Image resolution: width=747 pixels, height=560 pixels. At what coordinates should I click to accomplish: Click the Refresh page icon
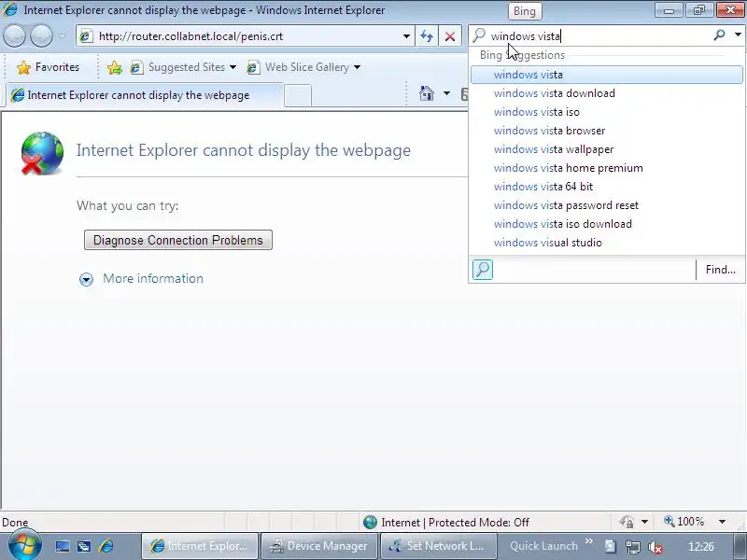(x=427, y=36)
